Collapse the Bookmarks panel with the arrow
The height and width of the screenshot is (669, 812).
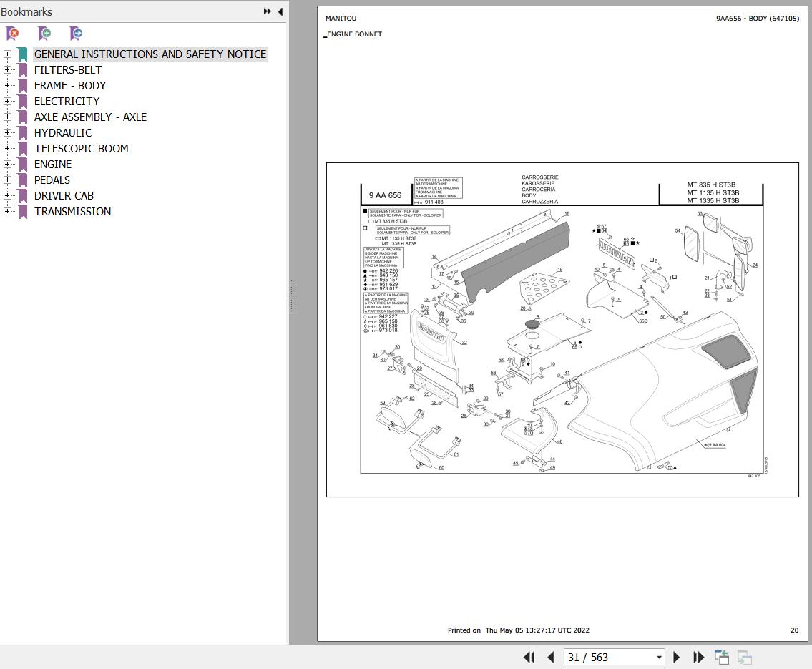(x=280, y=11)
